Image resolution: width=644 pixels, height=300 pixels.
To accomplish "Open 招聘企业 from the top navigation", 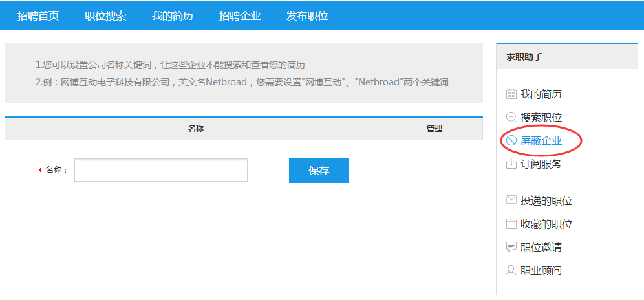I will pos(240,16).
